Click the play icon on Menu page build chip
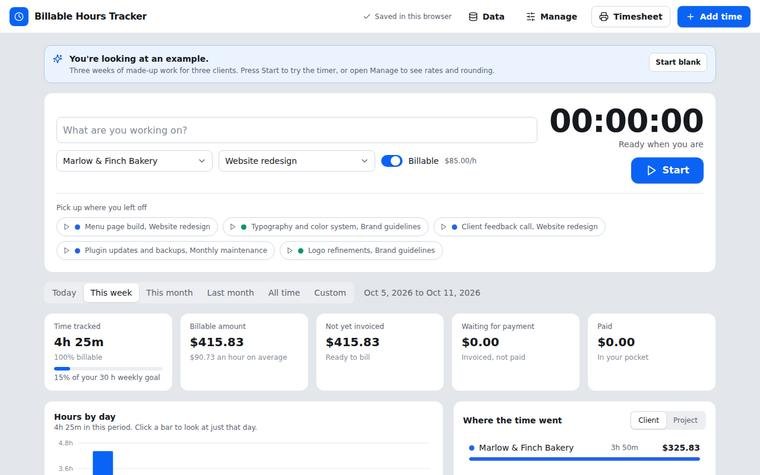760x475 pixels. 66,226
